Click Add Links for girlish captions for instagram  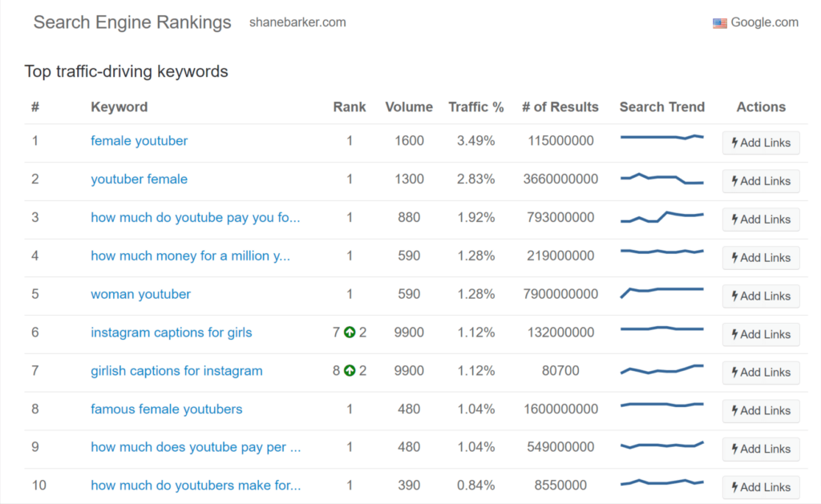click(761, 372)
